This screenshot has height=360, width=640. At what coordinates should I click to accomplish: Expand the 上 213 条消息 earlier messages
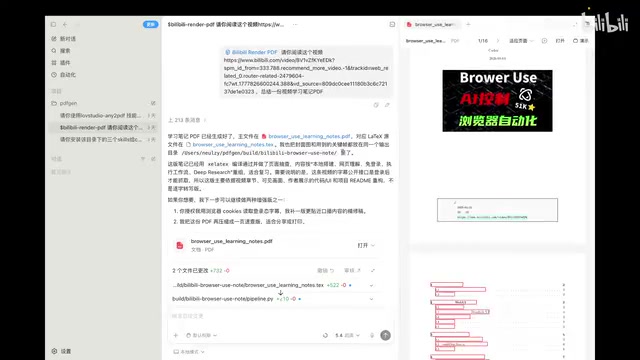[x=187, y=120]
